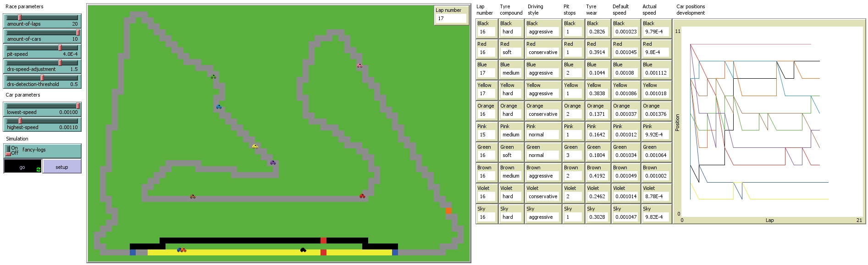
Task: Click the yellow car on the diagonal
Action: coord(255,146)
